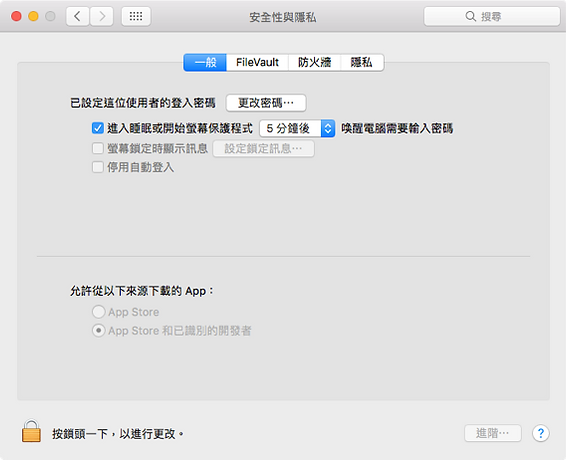Viewport: 566px width, 460px height.
Task: Focus the 搜尋 search field
Action: [492, 16]
